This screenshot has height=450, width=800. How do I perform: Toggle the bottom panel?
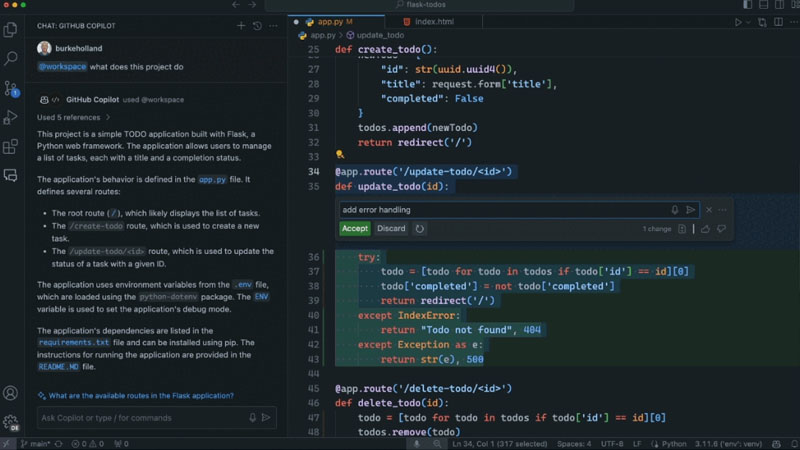[764, 5]
